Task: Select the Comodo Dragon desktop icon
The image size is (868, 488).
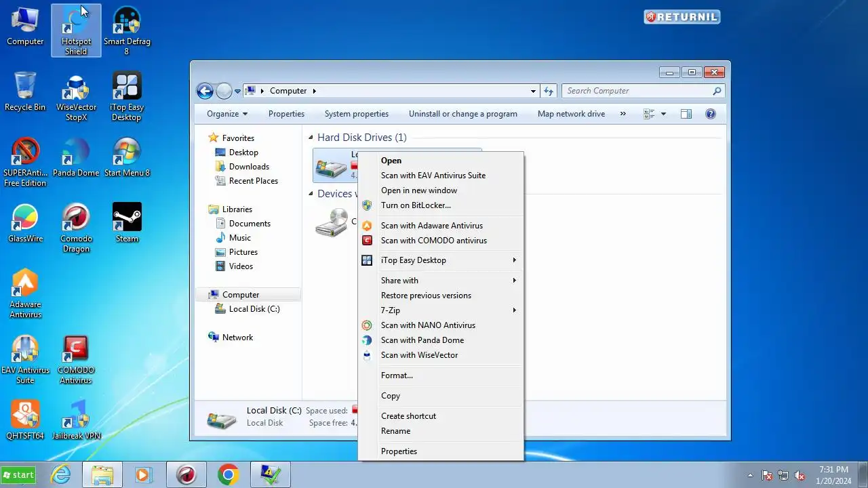Action: [x=76, y=228]
